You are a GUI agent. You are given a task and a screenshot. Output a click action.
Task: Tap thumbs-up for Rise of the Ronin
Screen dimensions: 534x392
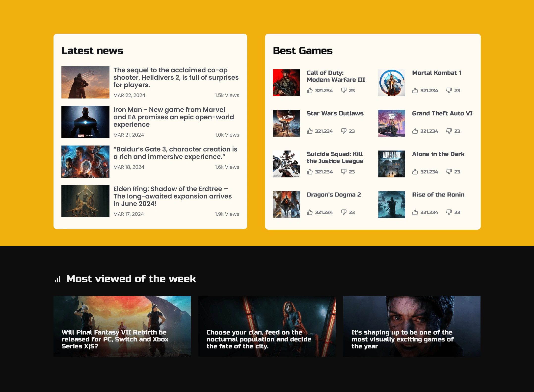click(415, 212)
